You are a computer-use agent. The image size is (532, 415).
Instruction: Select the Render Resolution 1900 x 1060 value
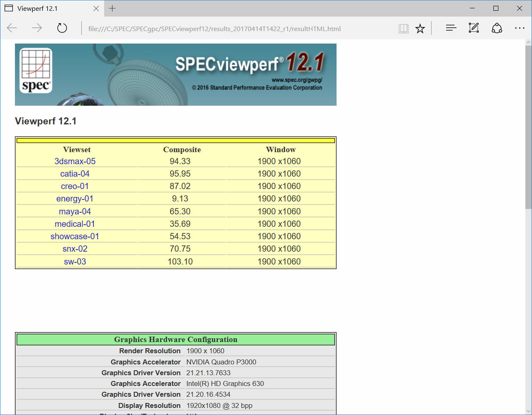tap(205, 351)
